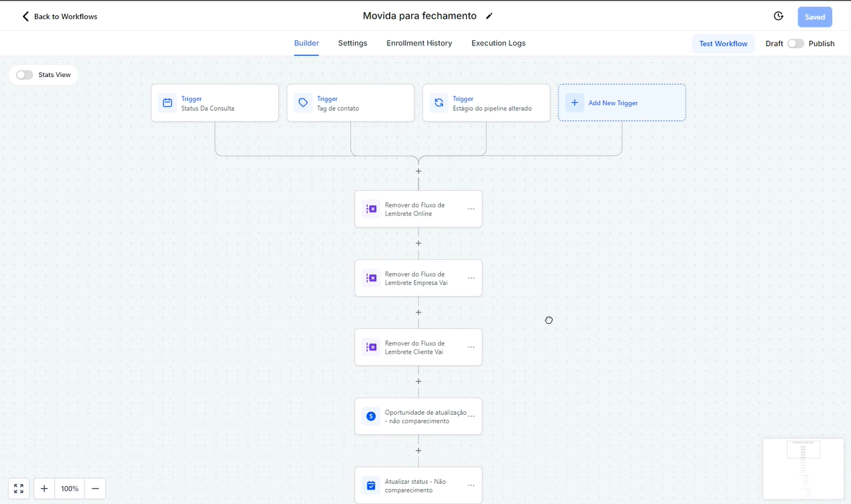Click the Test Workflow button
The width and height of the screenshot is (851, 504).
click(x=723, y=44)
